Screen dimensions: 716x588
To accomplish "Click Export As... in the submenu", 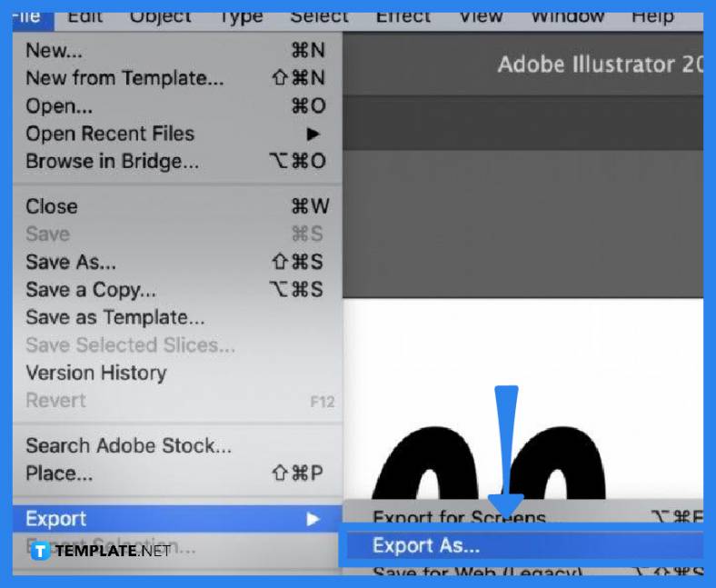I will (x=426, y=545).
